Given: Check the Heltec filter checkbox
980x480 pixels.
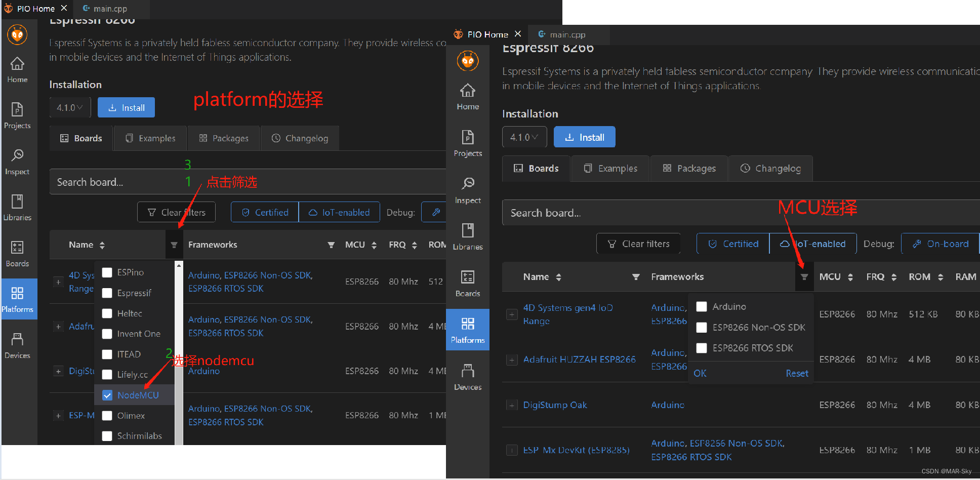Looking at the screenshot, I should pyautogui.click(x=107, y=313).
